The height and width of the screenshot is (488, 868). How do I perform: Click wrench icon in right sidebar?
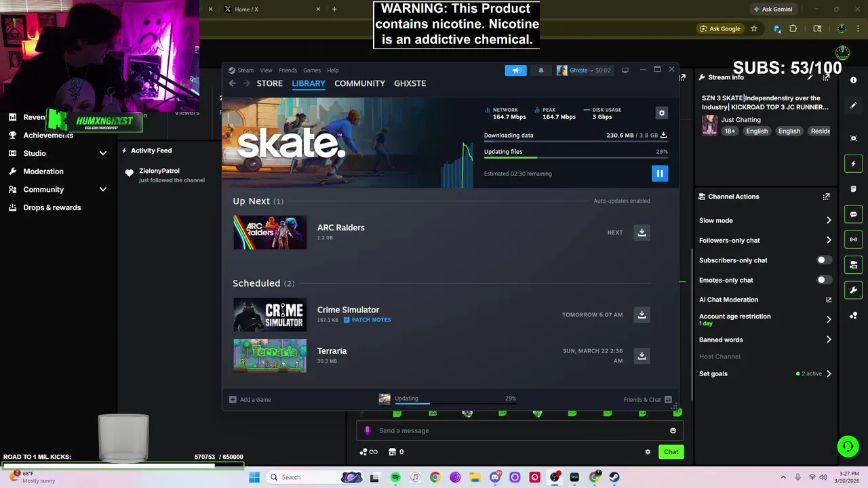pyautogui.click(x=853, y=290)
